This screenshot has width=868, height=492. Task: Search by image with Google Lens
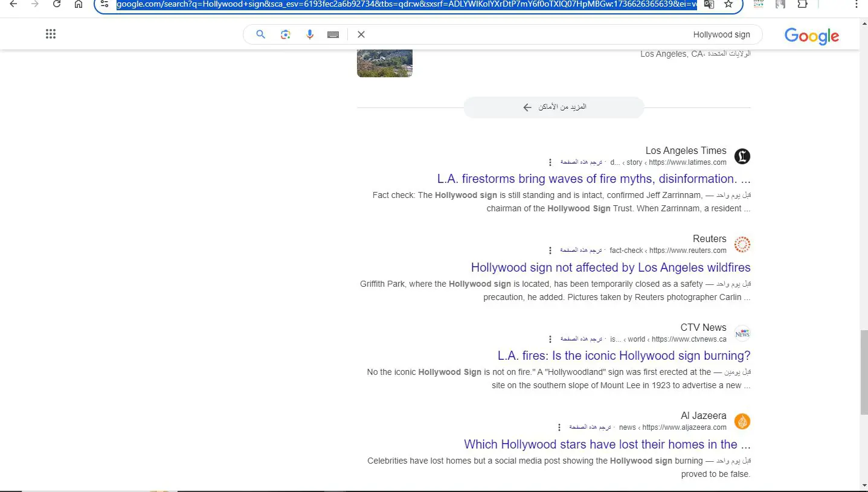point(286,34)
